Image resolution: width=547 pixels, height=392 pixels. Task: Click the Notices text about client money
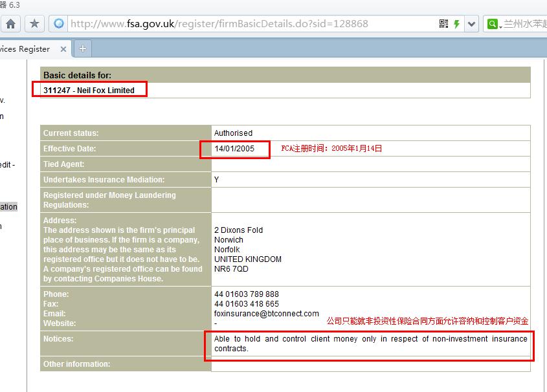tap(370, 343)
